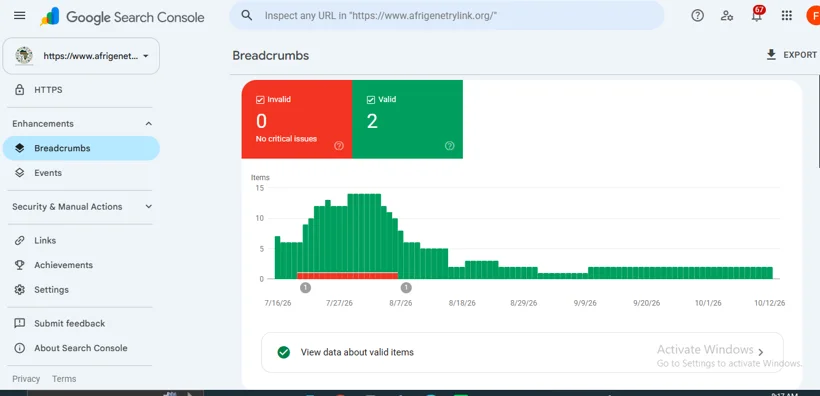The width and height of the screenshot is (820, 396).
Task: Open the Privacy link
Action: (x=26, y=379)
